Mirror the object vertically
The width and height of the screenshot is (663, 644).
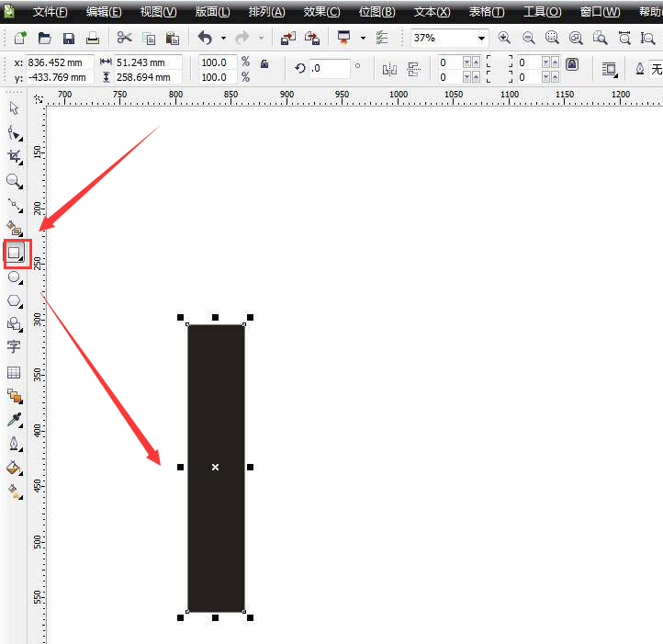[413, 70]
